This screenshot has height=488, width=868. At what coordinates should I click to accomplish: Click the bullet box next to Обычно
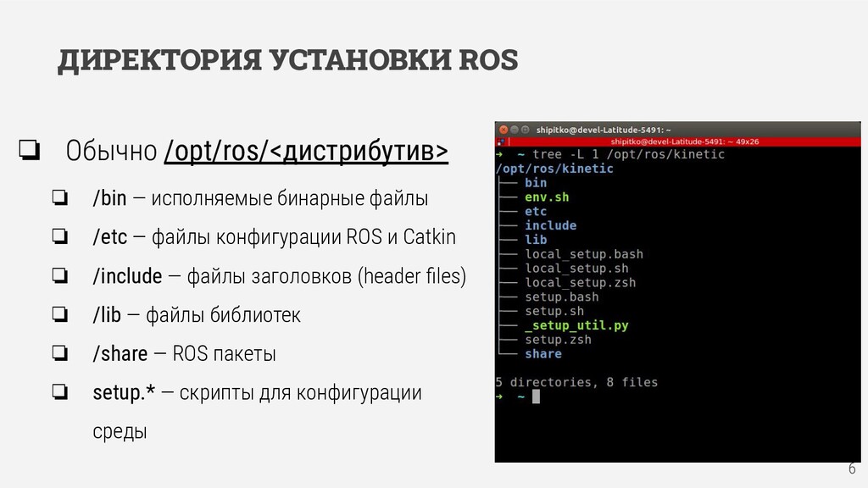pyautogui.click(x=30, y=150)
